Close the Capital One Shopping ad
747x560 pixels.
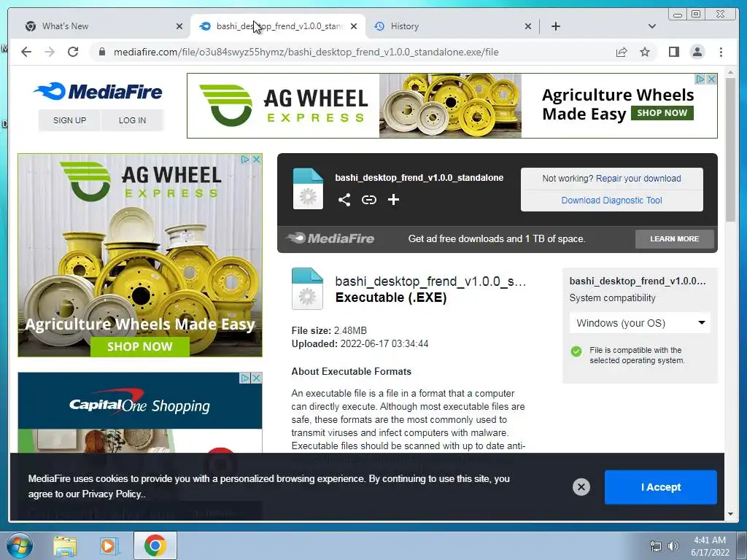click(x=256, y=378)
